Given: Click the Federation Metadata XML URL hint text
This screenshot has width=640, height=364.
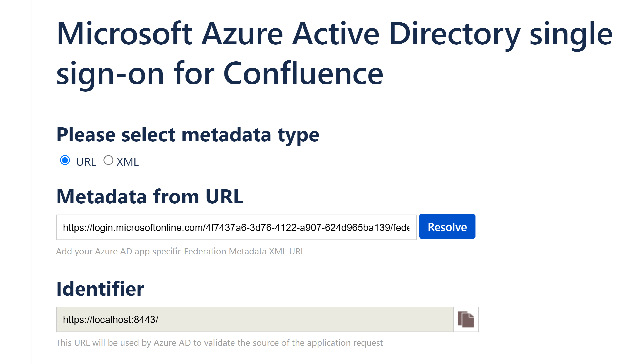Looking at the screenshot, I should click(x=180, y=251).
